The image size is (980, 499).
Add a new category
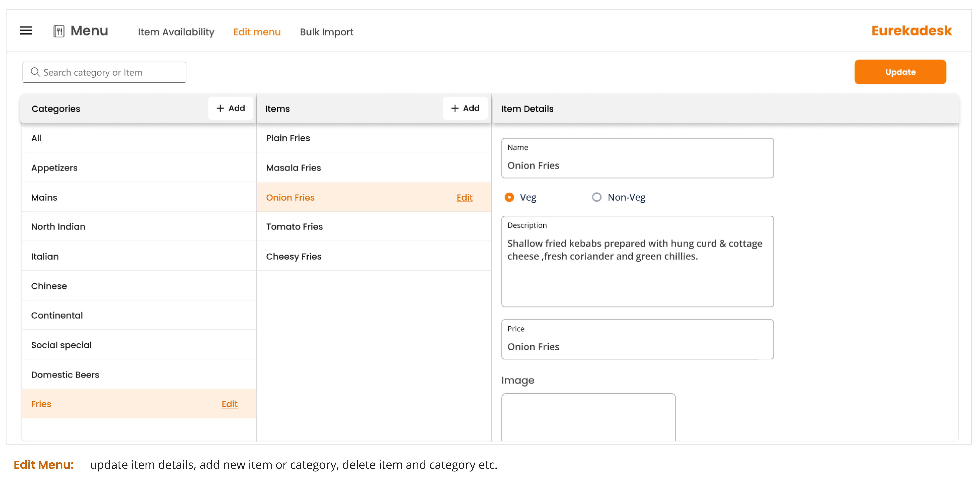pos(231,108)
